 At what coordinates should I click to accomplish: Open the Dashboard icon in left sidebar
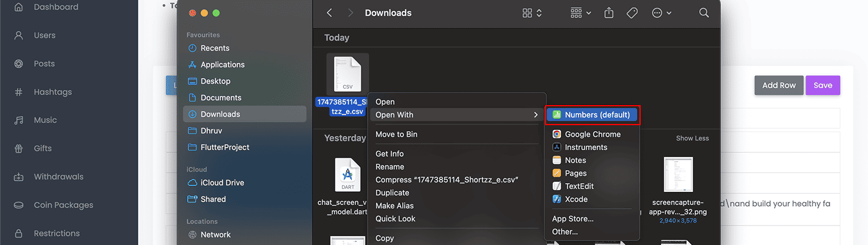[x=19, y=8]
